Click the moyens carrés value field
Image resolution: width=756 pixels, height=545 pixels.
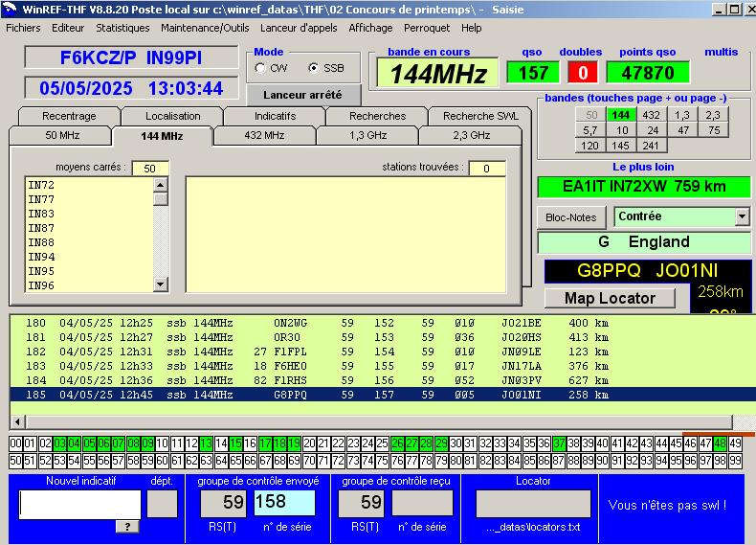pyautogui.click(x=150, y=169)
